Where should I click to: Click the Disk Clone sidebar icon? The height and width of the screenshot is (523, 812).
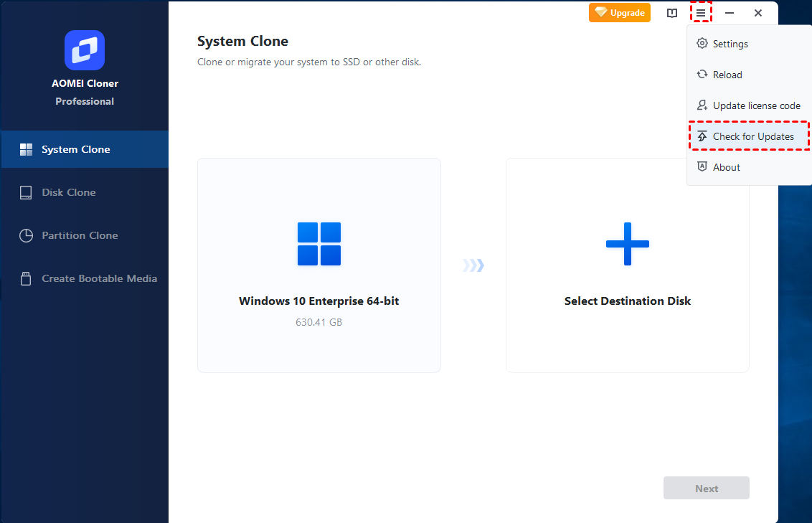[x=26, y=193]
